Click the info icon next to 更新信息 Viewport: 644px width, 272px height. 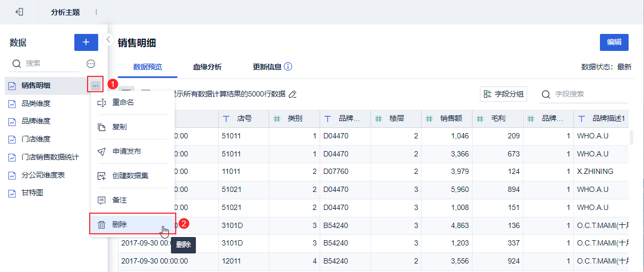[x=288, y=67]
